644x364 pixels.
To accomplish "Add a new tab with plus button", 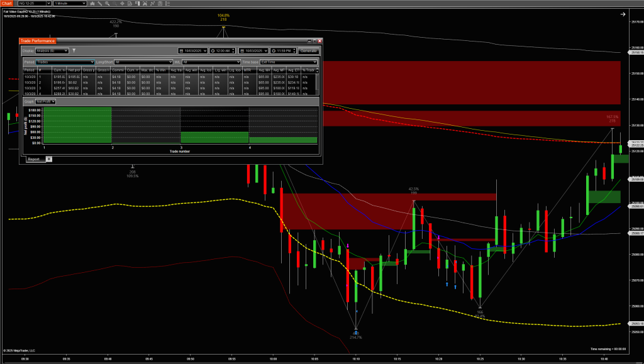I will [49, 159].
